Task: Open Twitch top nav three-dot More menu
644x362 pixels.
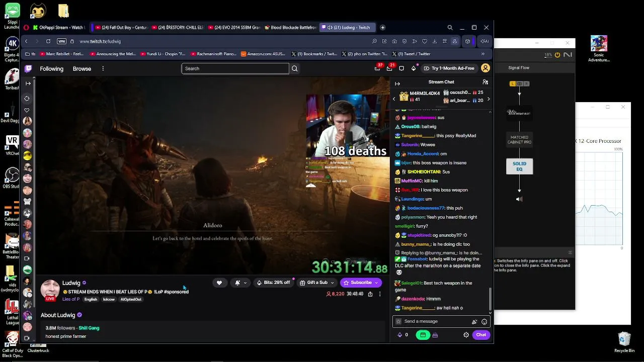Action: coord(103,68)
